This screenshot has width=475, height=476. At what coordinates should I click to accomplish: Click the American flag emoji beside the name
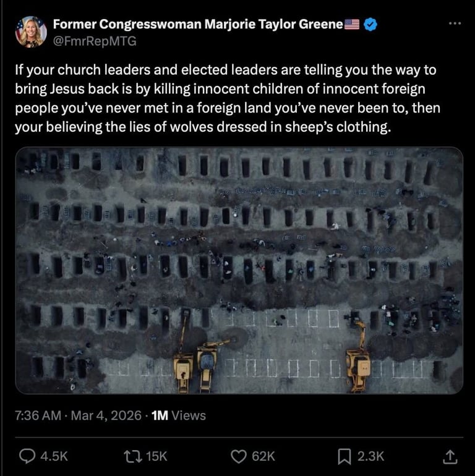coord(352,24)
